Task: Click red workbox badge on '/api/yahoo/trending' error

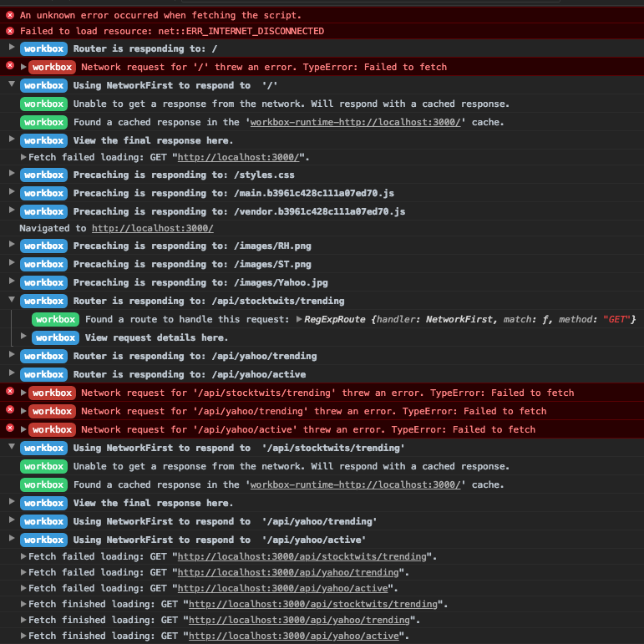Action: tap(52, 411)
